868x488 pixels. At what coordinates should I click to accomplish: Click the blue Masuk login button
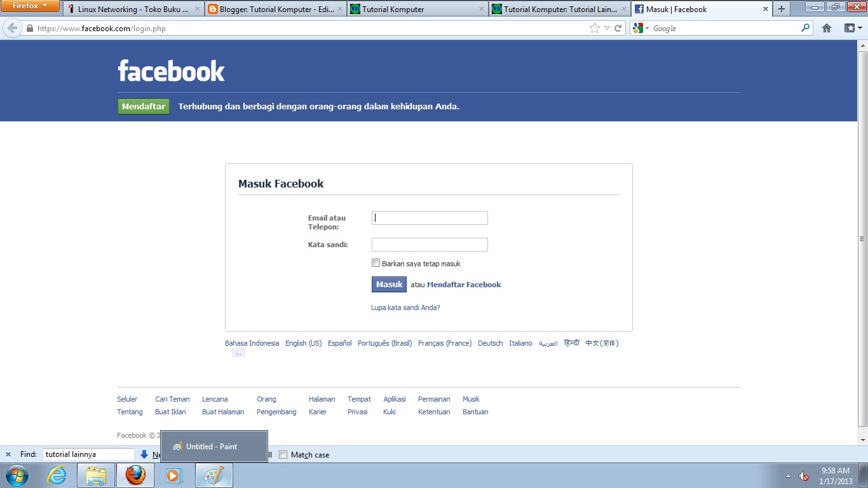pos(389,284)
